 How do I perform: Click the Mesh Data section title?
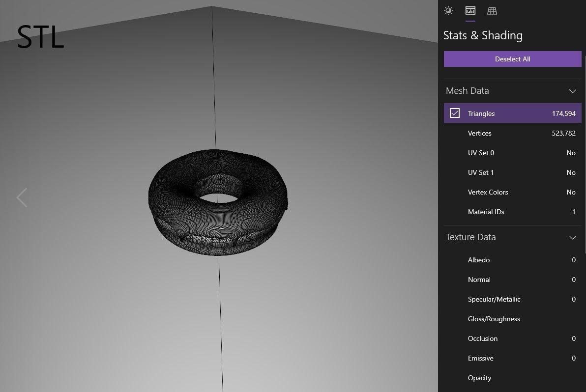[x=467, y=91]
